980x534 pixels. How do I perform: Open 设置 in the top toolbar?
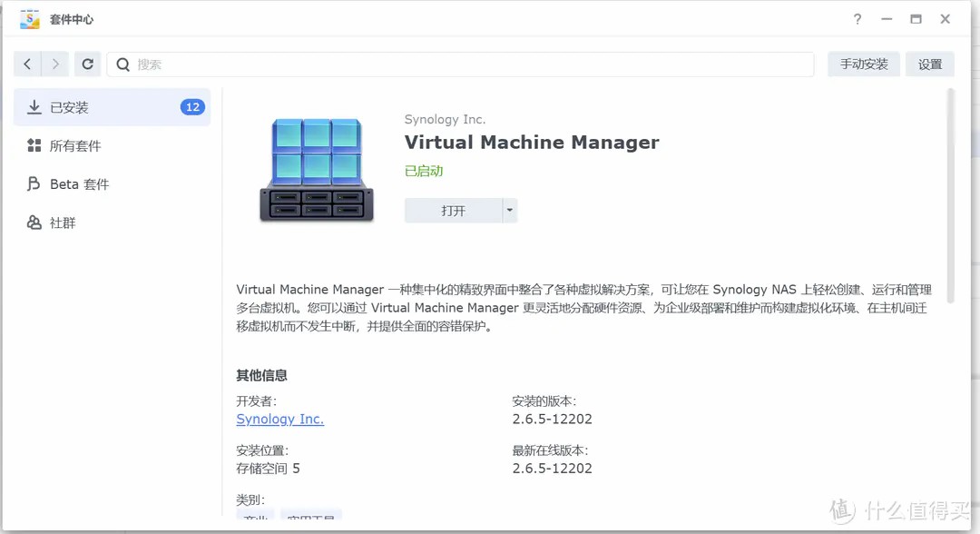pos(930,64)
